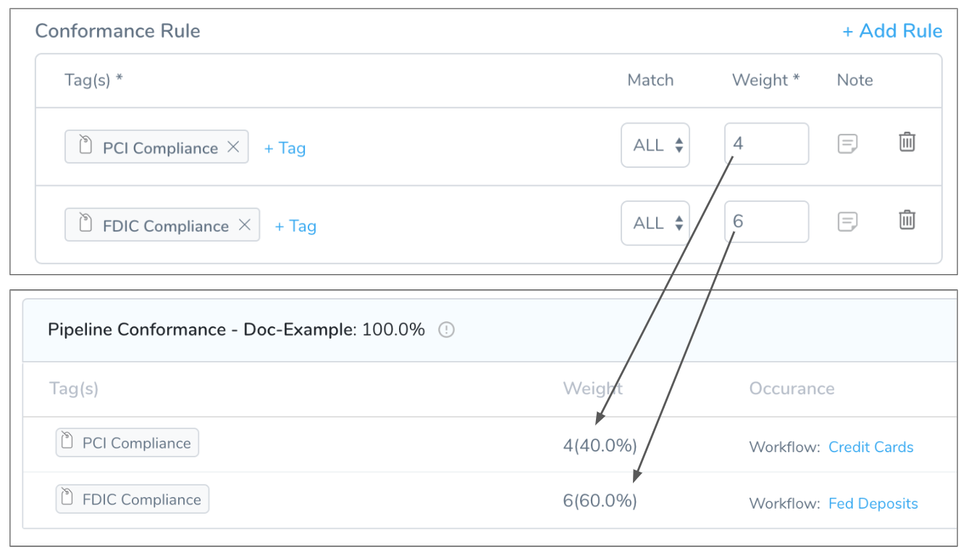
Task: Click tag icon in FDIC Compliance result row
Action: [x=68, y=498]
